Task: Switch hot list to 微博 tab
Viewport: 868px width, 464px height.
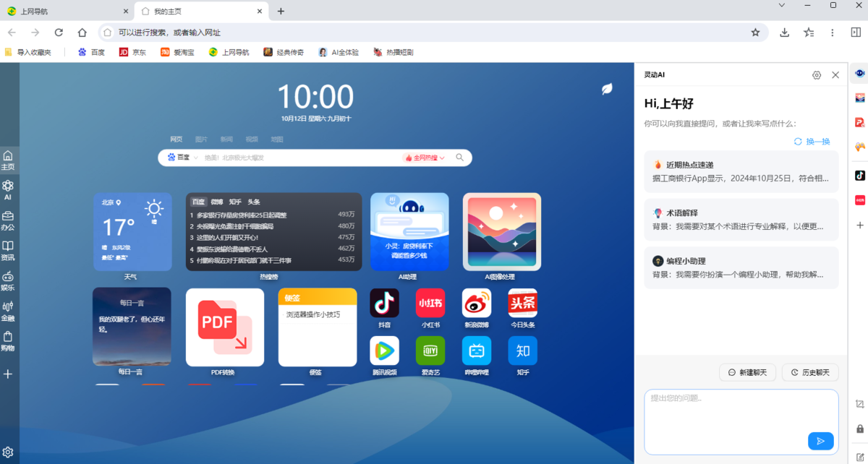Action: click(x=217, y=202)
